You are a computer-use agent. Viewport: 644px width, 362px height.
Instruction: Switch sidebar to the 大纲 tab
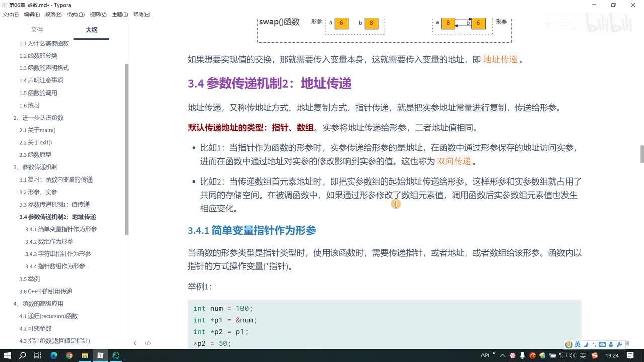click(x=91, y=30)
